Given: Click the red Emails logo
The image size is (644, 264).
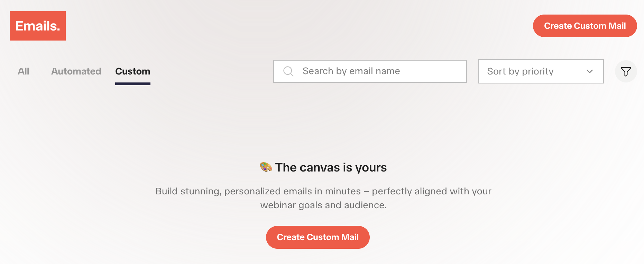Looking at the screenshot, I should point(38,26).
